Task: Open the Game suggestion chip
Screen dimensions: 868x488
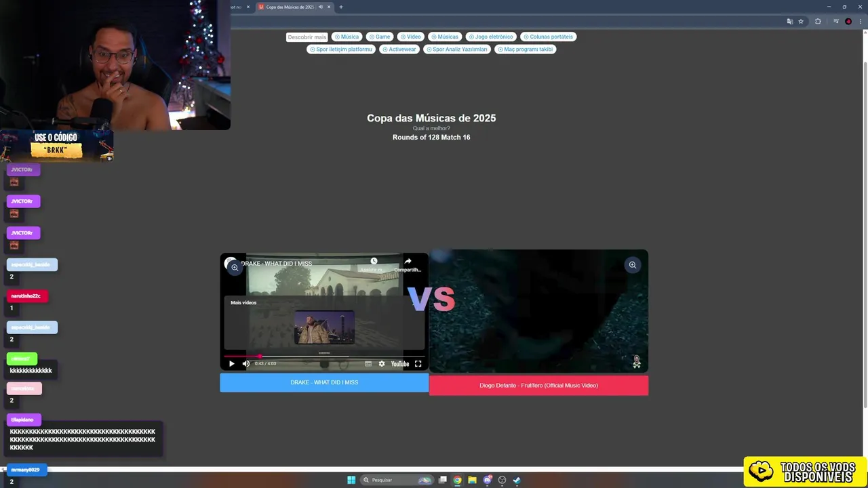Action: (380, 37)
